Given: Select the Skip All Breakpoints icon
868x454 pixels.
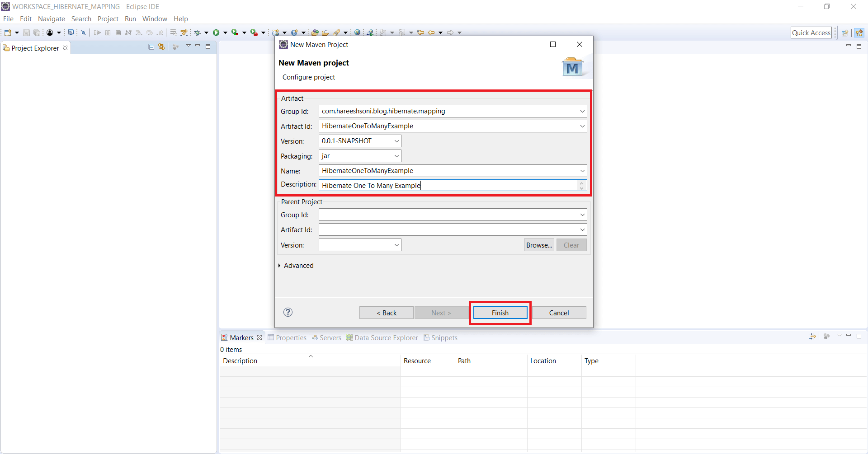Looking at the screenshot, I should pos(84,32).
